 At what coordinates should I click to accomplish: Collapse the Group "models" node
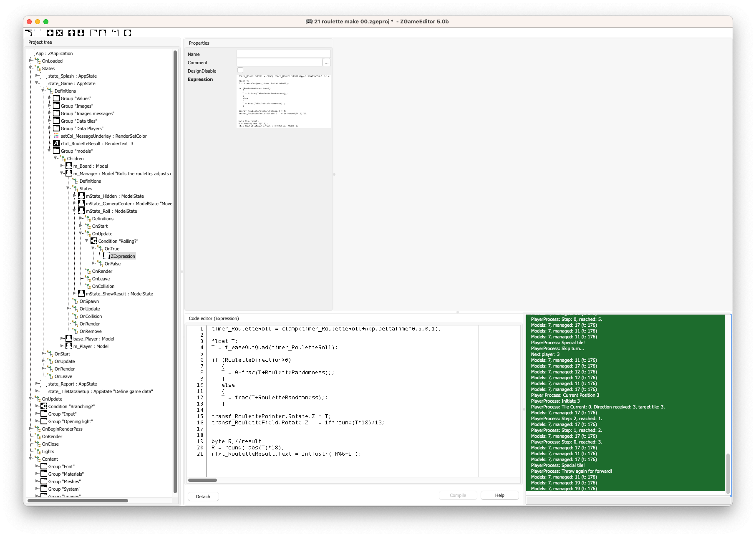[49, 151]
